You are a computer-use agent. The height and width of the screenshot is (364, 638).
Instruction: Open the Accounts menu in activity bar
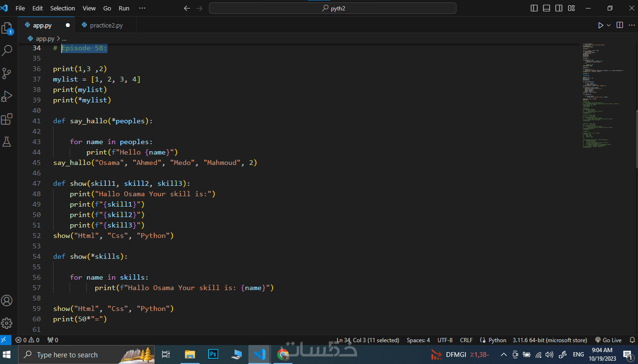(7, 301)
